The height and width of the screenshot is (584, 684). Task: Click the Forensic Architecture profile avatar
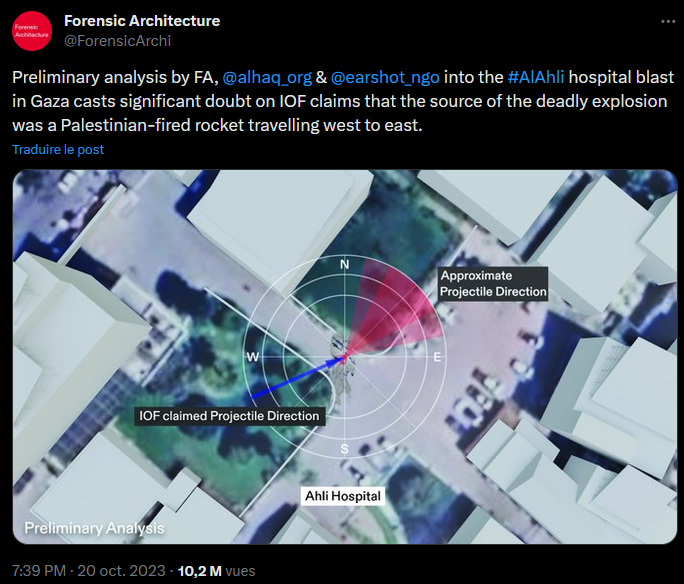coord(32,31)
